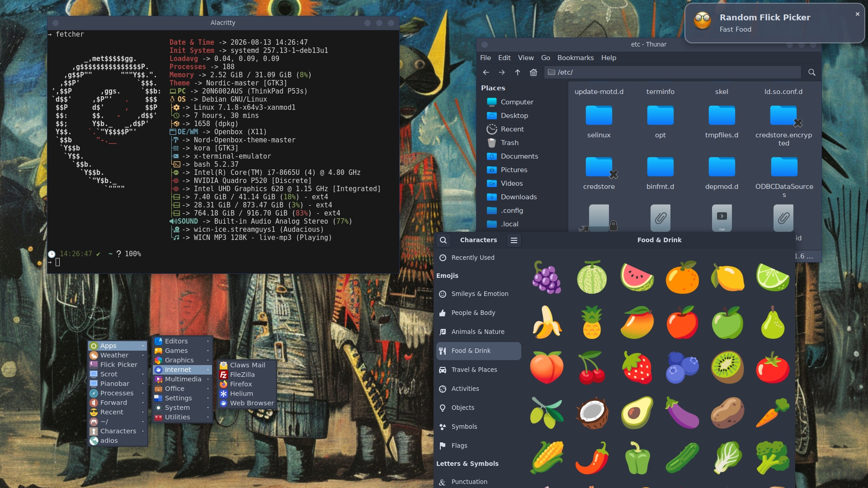
Task: Open the Thunar Bookmarks menu
Action: (576, 58)
